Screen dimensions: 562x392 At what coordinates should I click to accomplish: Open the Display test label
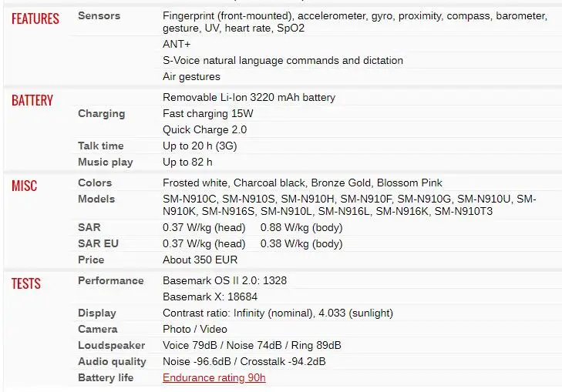coord(97,313)
